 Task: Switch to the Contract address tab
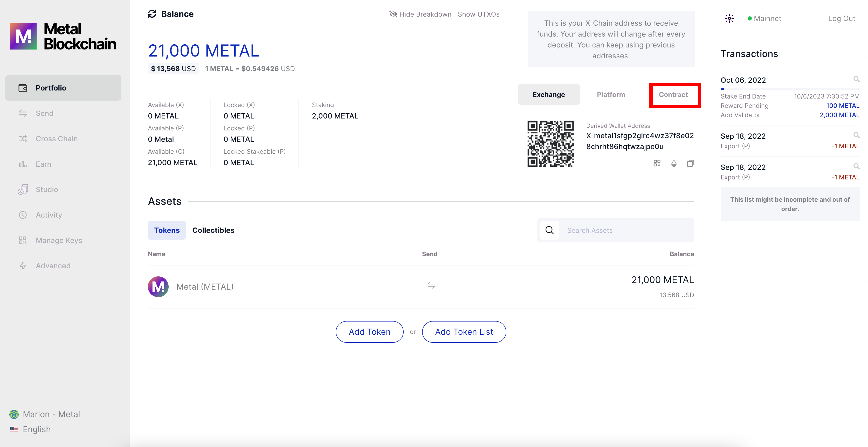point(673,95)
